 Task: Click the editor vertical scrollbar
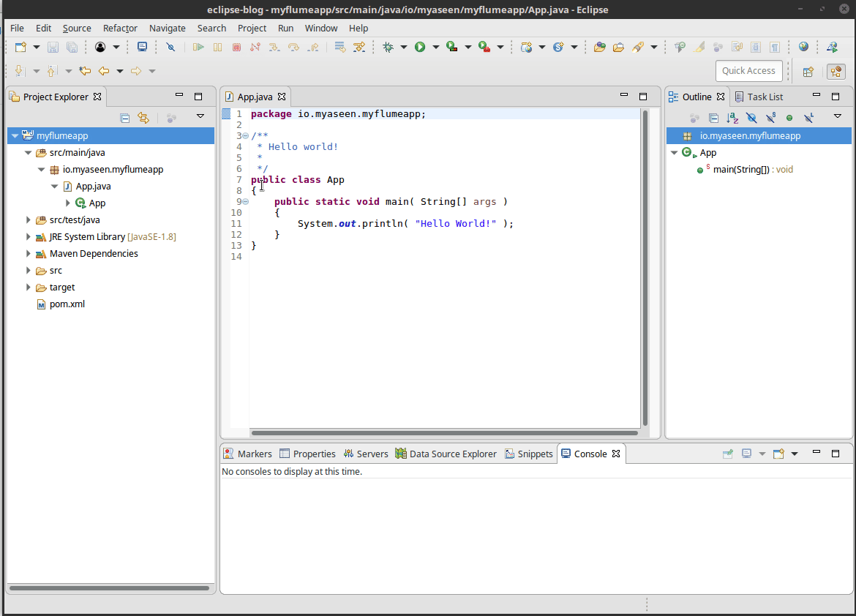[645, 268]
